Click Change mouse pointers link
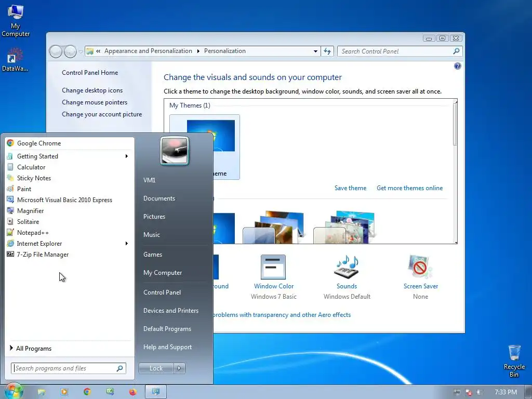Screen dimensions: 532x399 click(95, 102)
